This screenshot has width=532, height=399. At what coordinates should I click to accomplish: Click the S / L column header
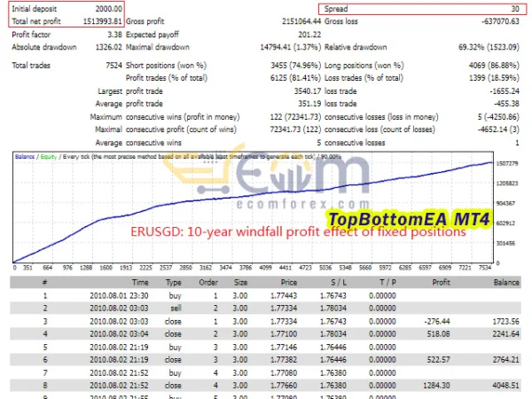coord(339,282)
